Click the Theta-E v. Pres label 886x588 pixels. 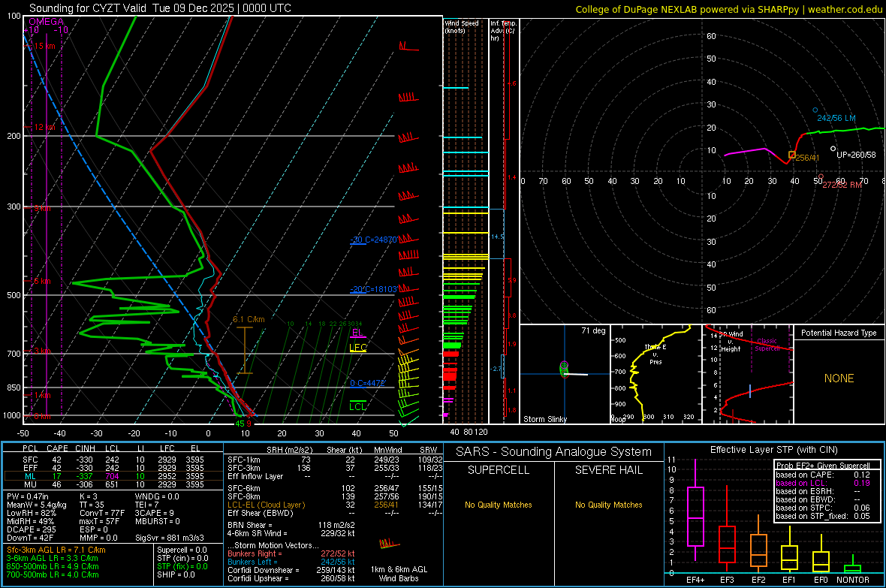pyautogui.click(x=655, y=354)
